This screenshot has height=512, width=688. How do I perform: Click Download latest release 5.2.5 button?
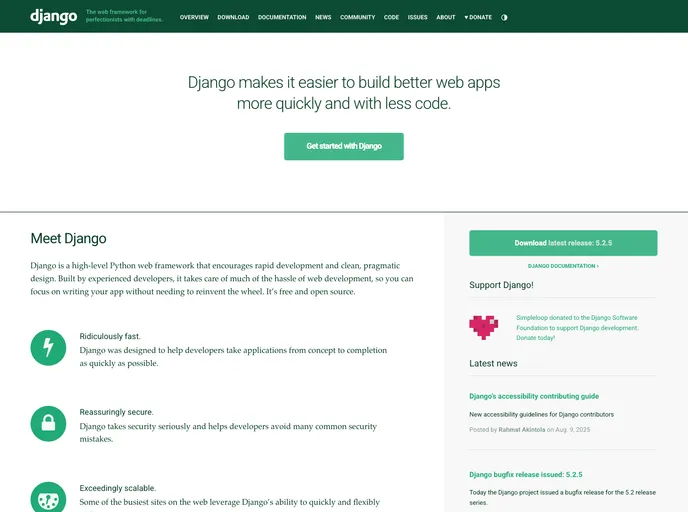pos(563,243)
